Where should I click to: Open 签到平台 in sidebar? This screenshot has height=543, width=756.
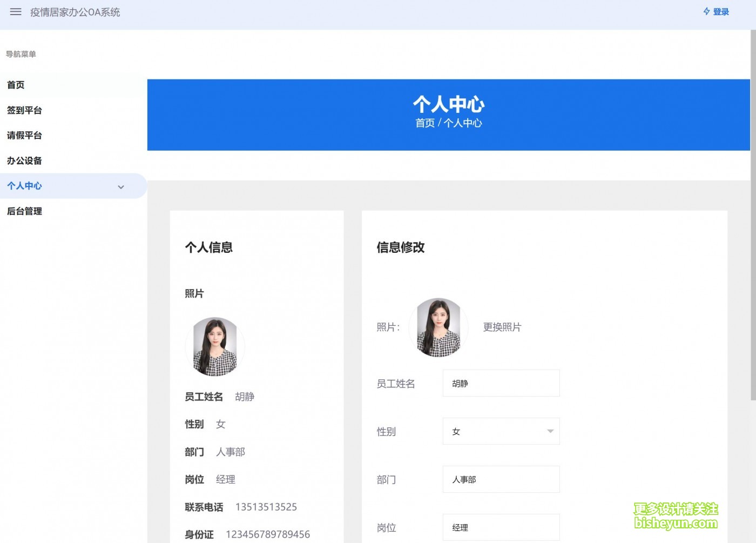pyautogui.click(x=73, y=110)
